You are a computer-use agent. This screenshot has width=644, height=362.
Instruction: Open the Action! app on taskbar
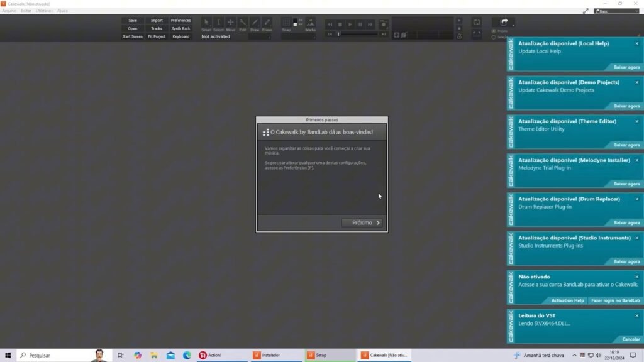click(x=221, y=356)
